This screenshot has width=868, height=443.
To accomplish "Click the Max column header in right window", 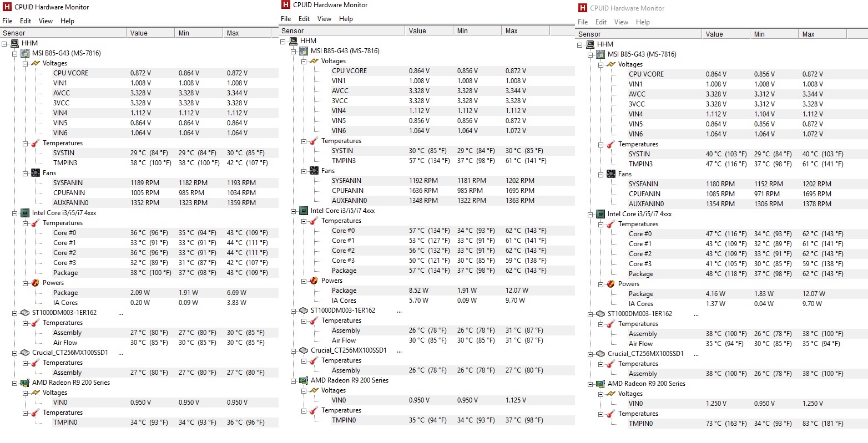I will (822, 34).
